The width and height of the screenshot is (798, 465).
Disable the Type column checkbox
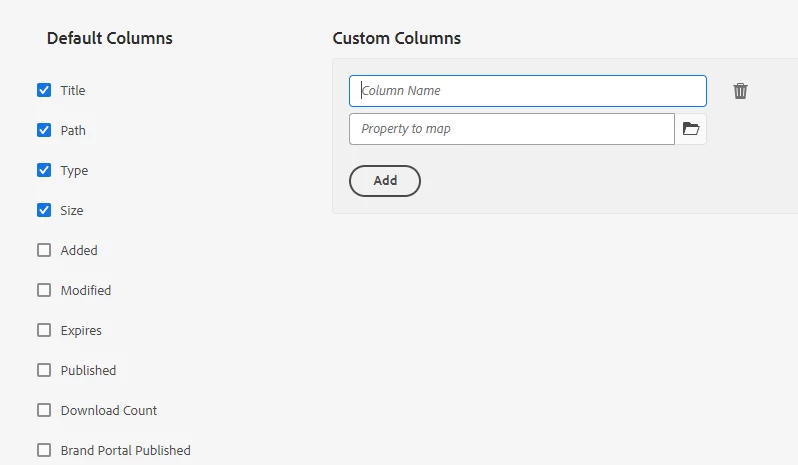tap(44, 170)
